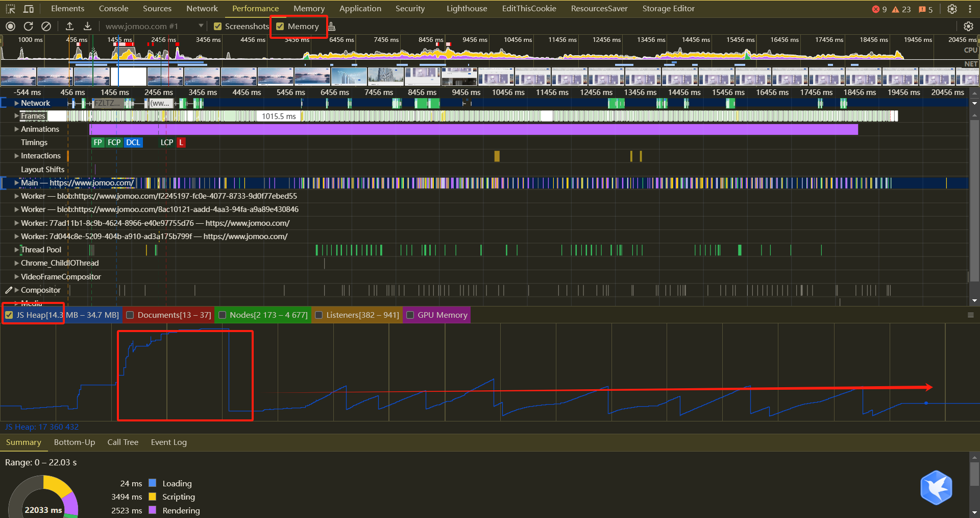
Task: Open the Sources tab
Action: point(157,9)
